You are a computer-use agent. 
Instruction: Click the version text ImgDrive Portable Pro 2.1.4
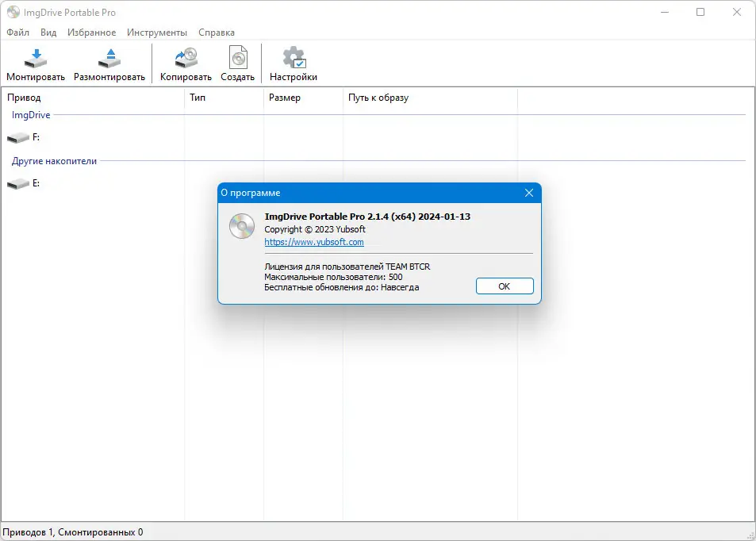367,217
